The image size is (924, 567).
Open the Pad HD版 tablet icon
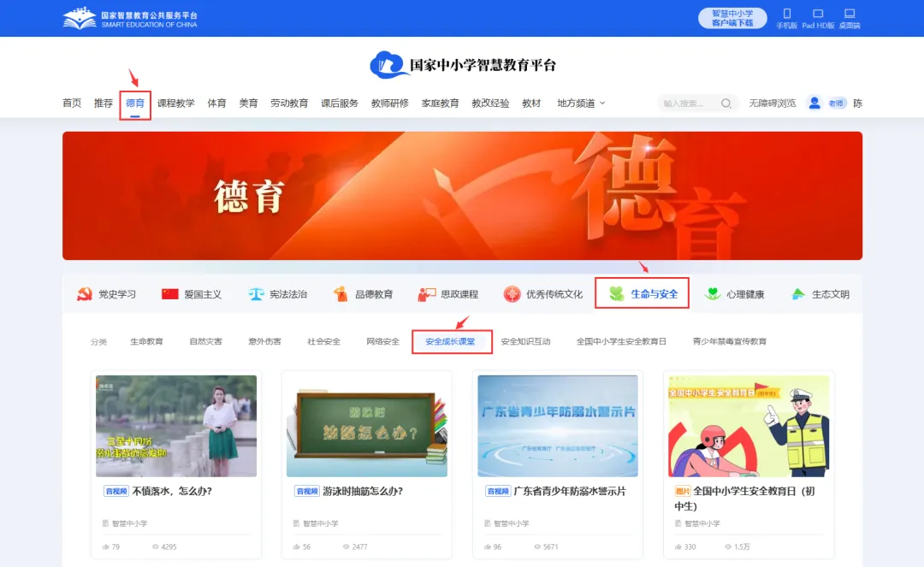(818, 14)
